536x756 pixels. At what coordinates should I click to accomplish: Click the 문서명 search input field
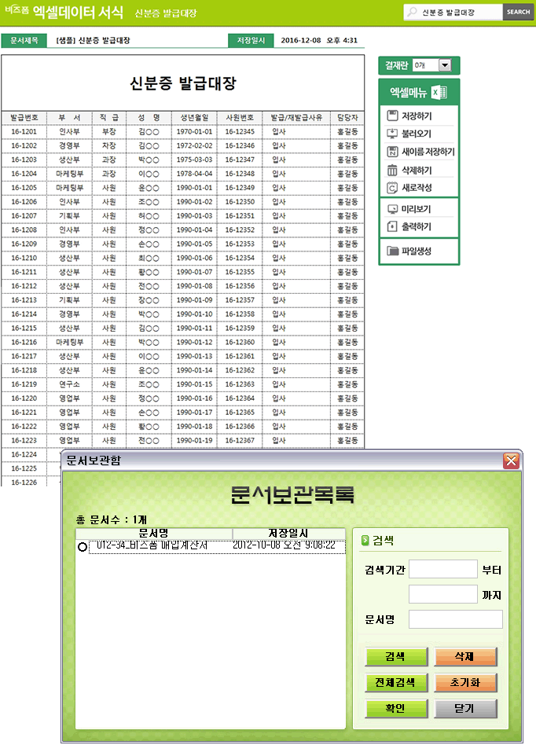pos(456,619)
